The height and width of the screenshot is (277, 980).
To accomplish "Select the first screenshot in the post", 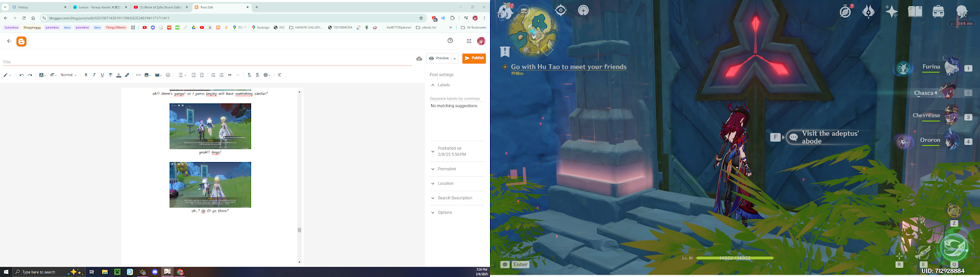I will (x=210, y=126).
